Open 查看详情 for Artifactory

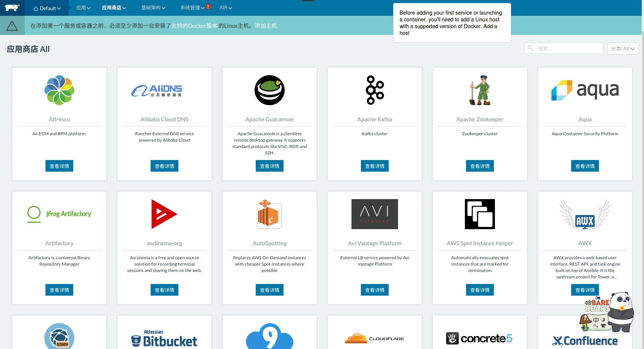click(59, 290)
